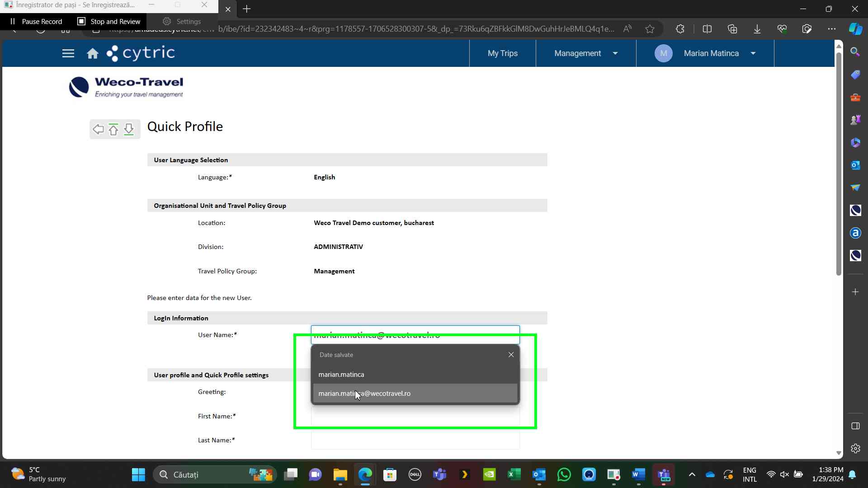Add a sidebar app plus icon

click(855, 292)
